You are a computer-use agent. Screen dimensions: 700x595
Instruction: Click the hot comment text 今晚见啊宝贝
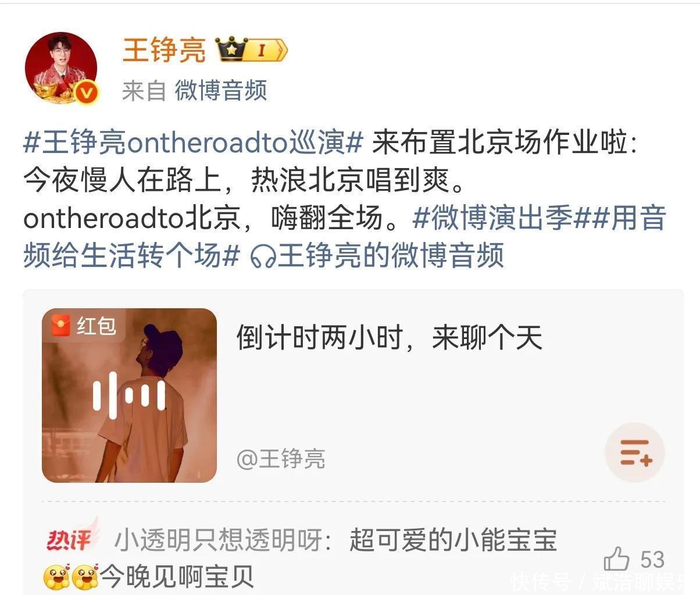click(x=177, y=576)
